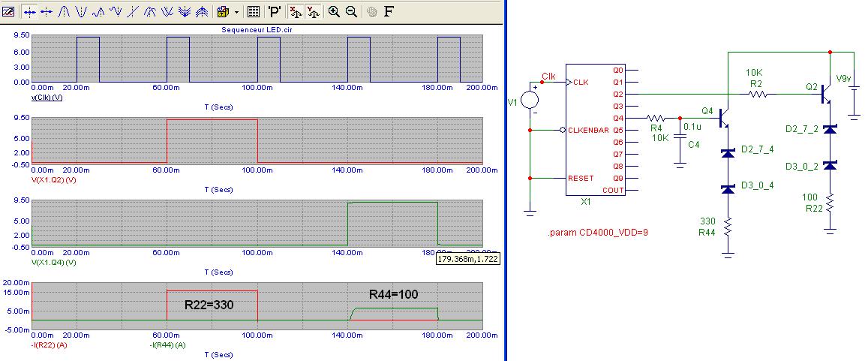Select the diode label D3_0_4
Image resolution: width=868 pixels, height=361 pixels.
pyautogui.click(x=757, y=185)
